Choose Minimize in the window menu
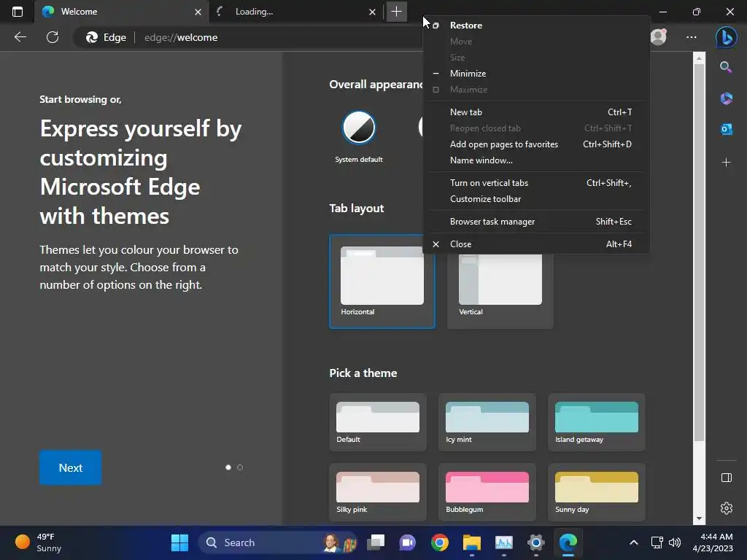The width and height of the screenshot is (747, 560). [x=536, y=74]
